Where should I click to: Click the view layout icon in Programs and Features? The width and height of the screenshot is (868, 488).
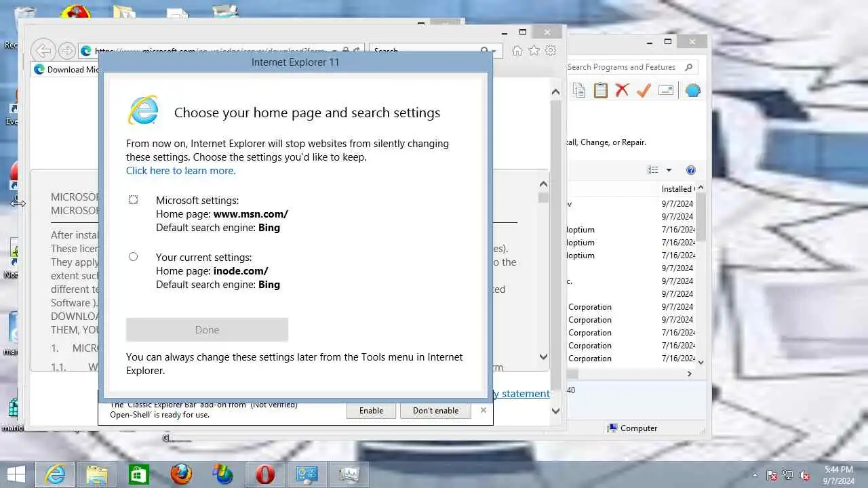coord(653,170)
